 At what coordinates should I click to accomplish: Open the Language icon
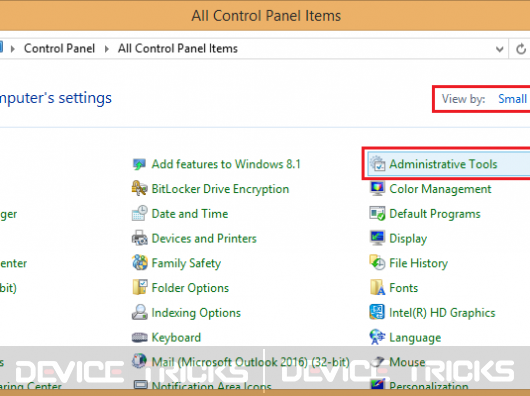pos(377,337)
